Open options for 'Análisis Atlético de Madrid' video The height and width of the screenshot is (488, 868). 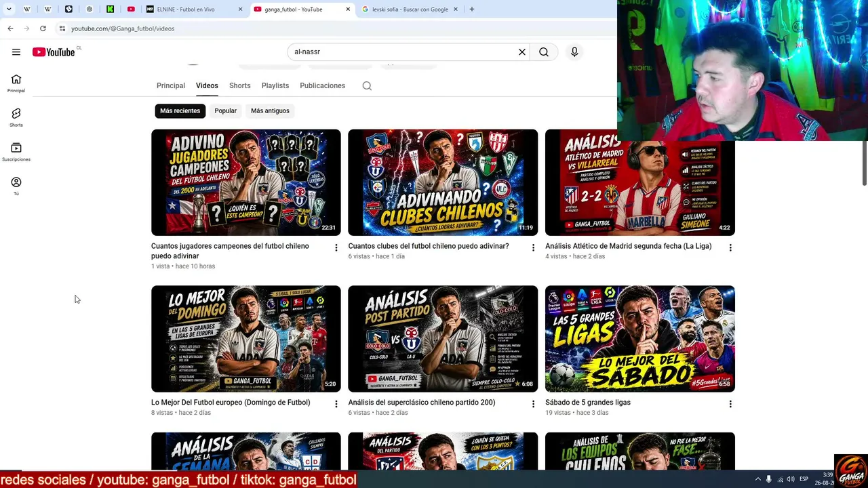click(x=730, y=248)
